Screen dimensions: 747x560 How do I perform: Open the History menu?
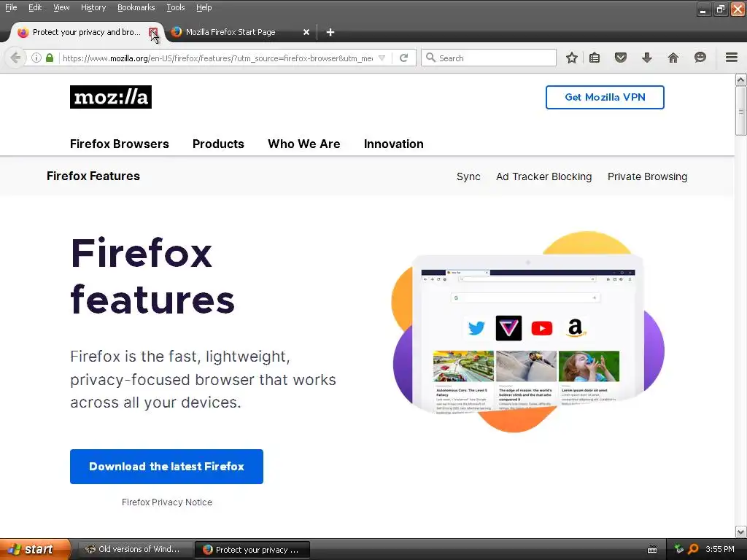tap(93, 7)
